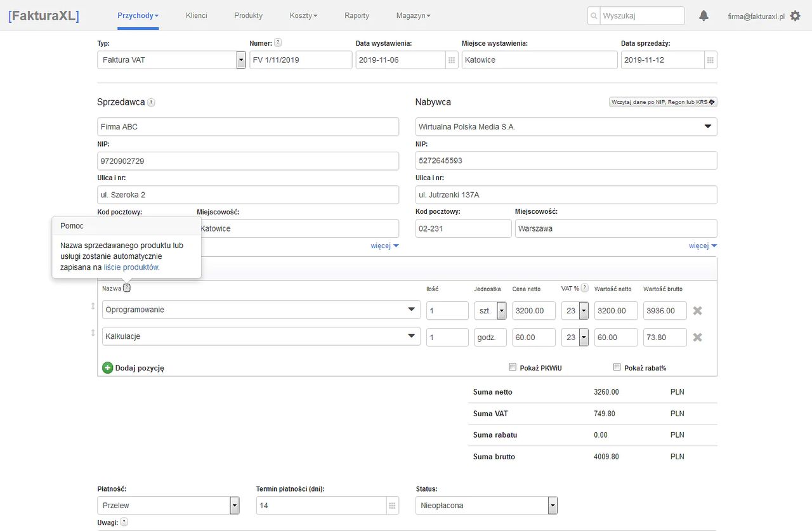
Task: Toggle the Pokaż rabat% checkbox
Action: point(617,367)
